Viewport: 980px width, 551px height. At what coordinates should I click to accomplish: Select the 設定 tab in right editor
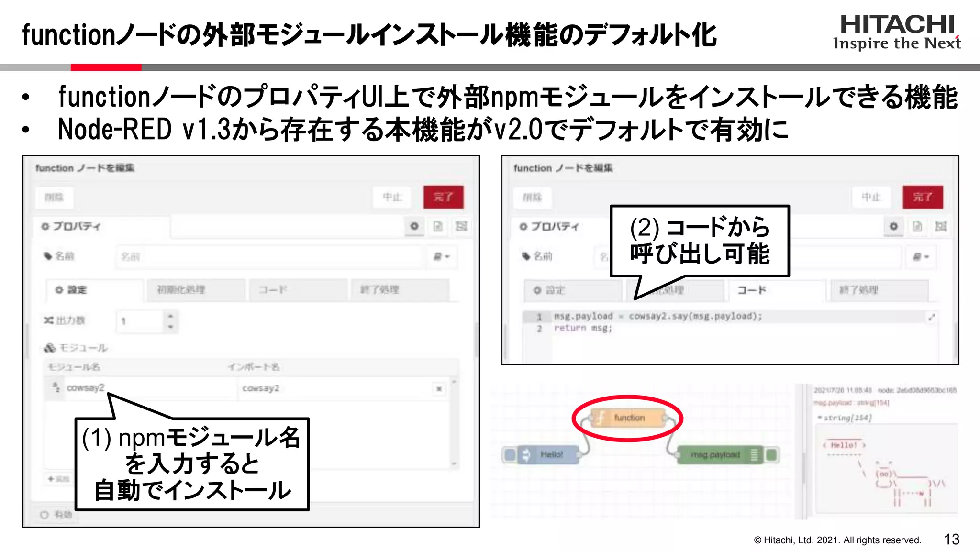[x=572, y=290]
